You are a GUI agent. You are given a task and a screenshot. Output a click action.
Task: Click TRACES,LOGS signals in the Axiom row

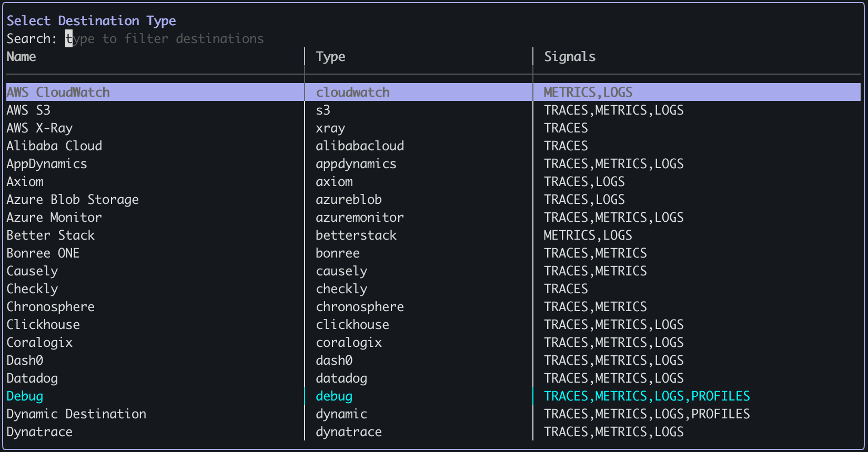(x=584, y=182)
